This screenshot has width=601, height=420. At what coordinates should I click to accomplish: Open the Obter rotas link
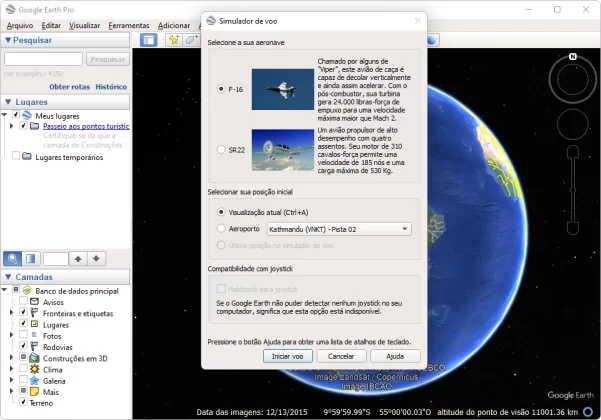[69, 87]
